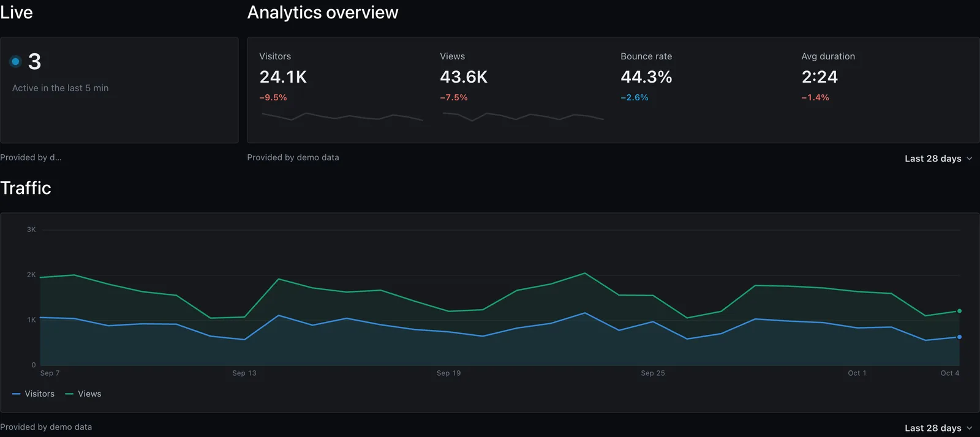This screenshot has width=980, height=437.
Task: Select the Avg duration 2:24 value
Action: pyautogui.click(x=820, y=77)
